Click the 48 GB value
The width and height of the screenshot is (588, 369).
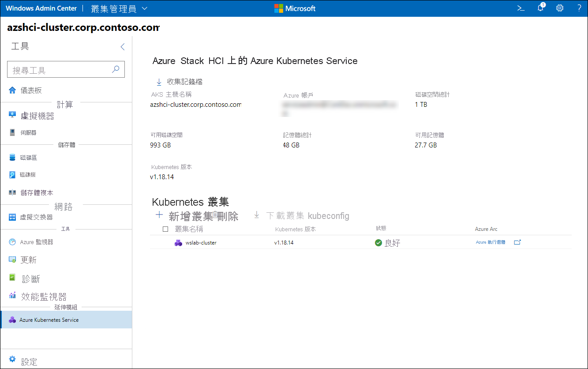point(291,145)
